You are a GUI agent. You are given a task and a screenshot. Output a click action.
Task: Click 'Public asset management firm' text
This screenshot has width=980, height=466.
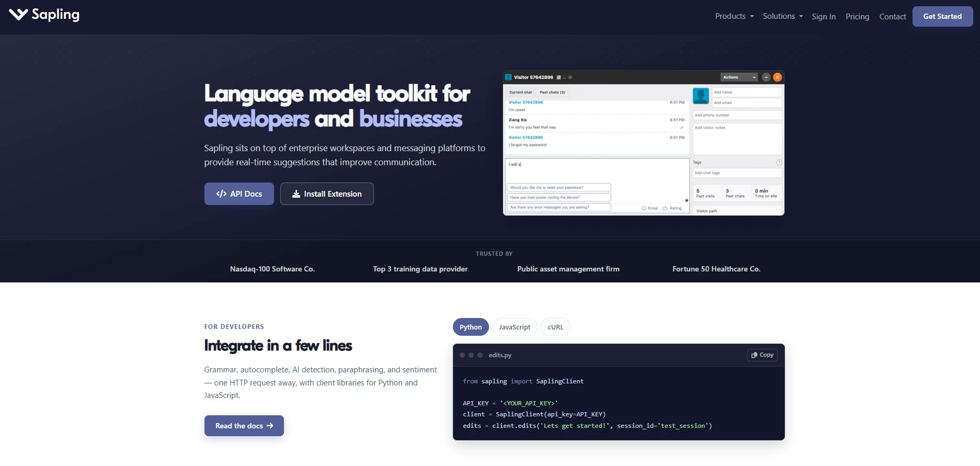click(x=568, y=269)
